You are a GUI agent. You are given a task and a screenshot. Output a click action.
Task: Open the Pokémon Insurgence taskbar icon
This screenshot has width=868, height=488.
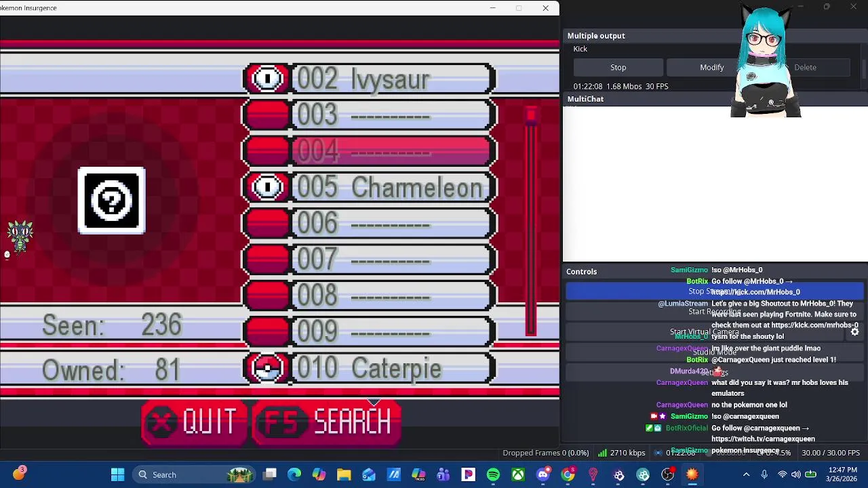pos(692,474)
